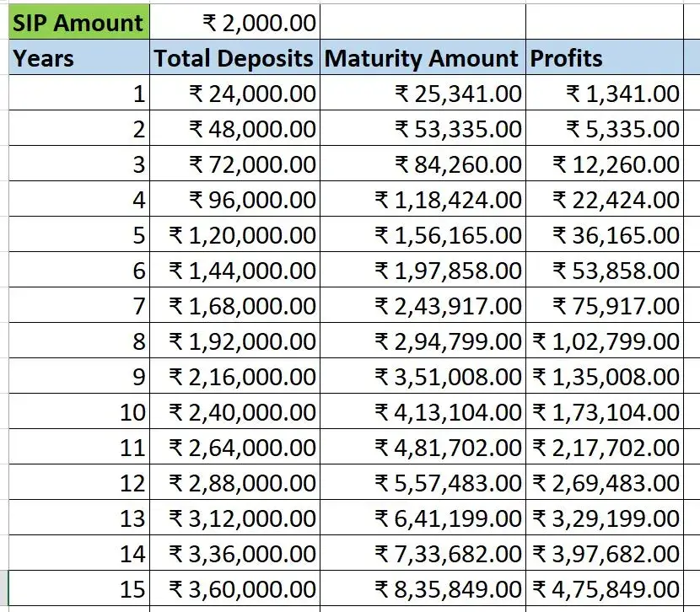Viewport: 700px width, 612px height.
Task: Select the year 5 cell
Action: coord(78,235)
